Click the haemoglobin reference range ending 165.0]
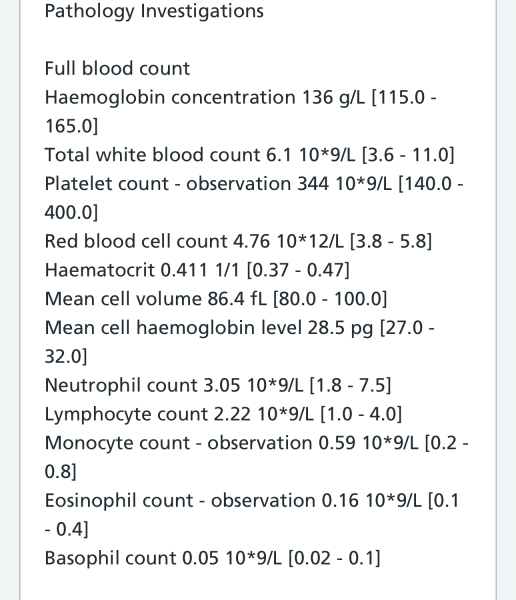 point(72,126)
